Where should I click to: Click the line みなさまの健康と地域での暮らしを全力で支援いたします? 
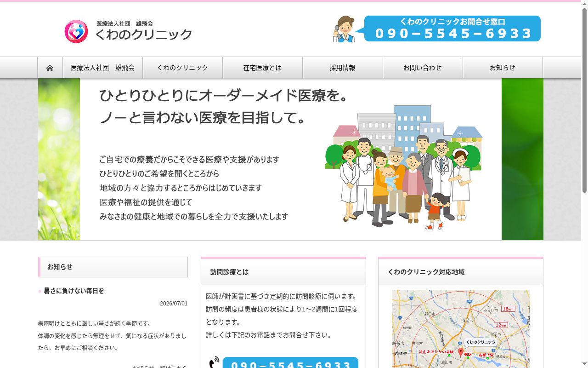click(x=194, y=216)
